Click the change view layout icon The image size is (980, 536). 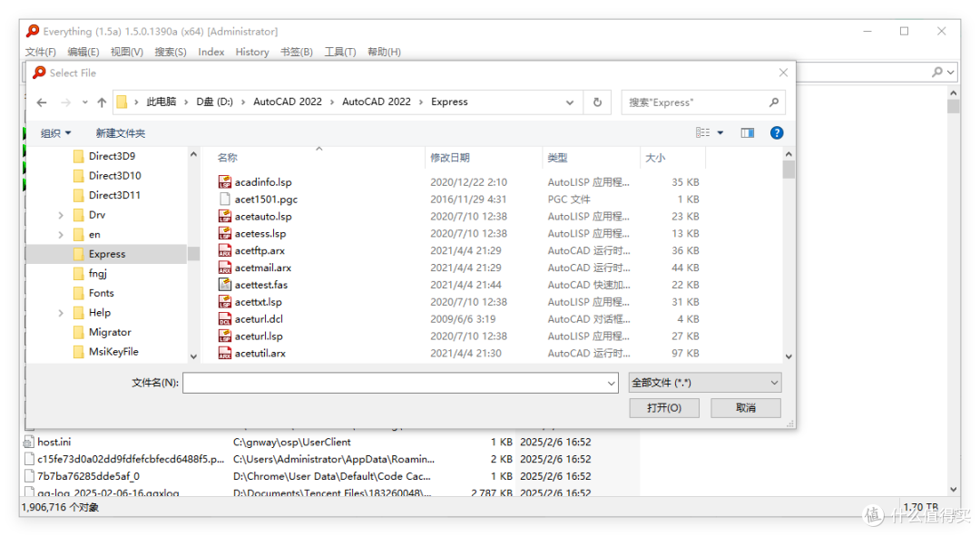[702, 132]
